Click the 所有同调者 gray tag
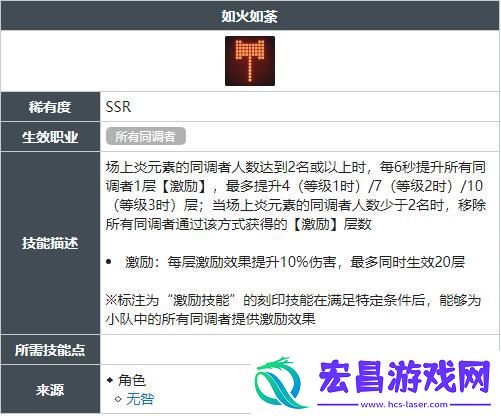Screen dimensions: 501x416 click(146, 136)
